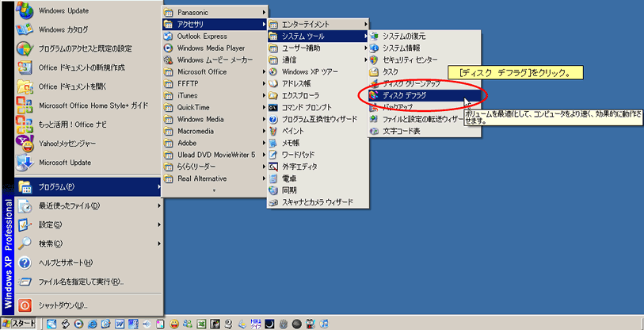Open メモ帳
This screenshot has width=644, height=330.
pos(318,144)
